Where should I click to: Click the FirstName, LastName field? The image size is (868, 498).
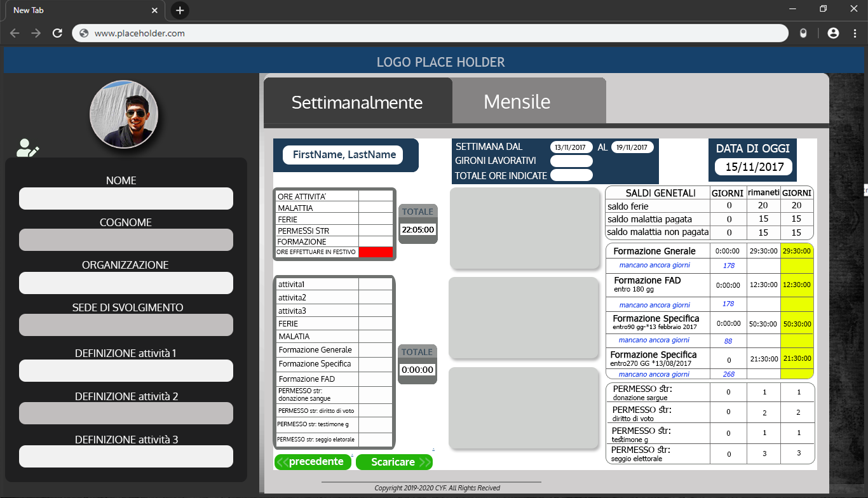point(343,154)
